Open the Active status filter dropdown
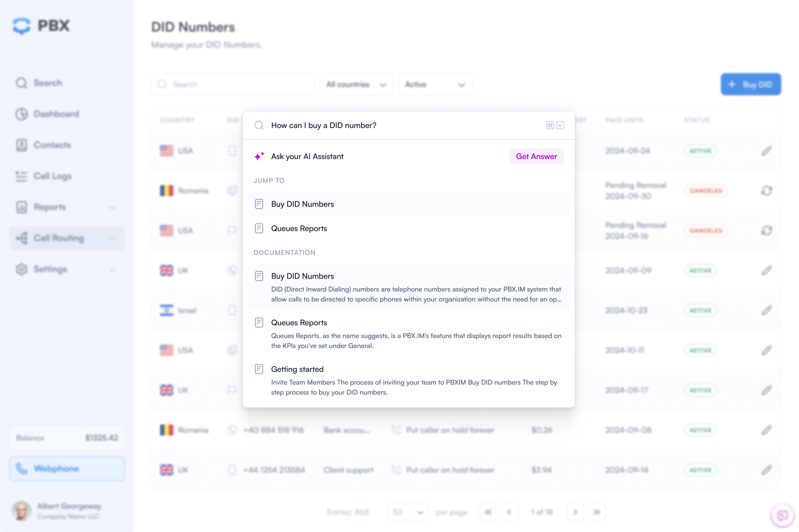The width and height of the screenshot is (799, 532). point(435,85)
